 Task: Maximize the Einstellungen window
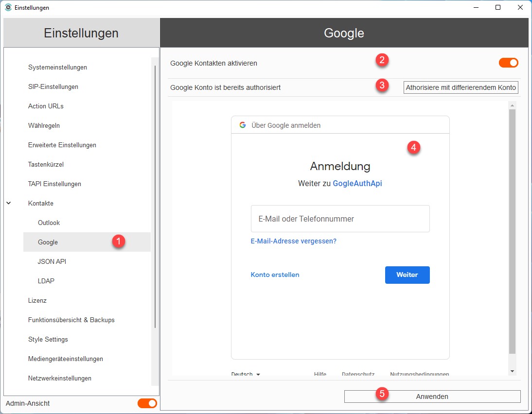[498, 7]
